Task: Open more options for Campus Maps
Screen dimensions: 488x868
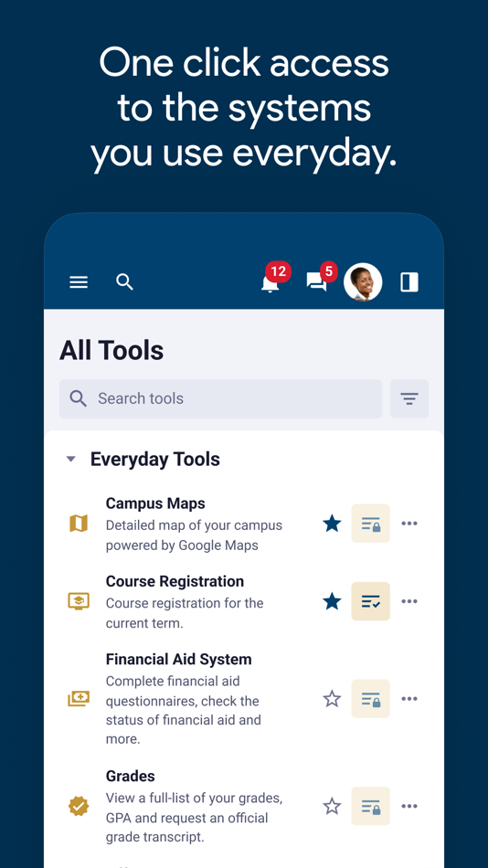Action: click(409, 524)
